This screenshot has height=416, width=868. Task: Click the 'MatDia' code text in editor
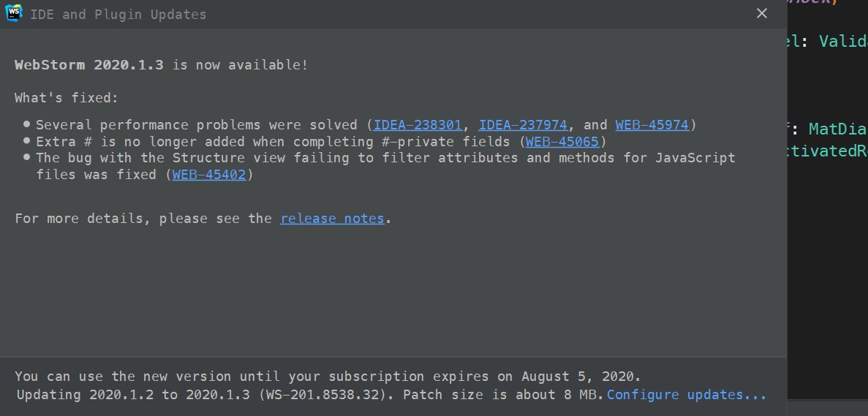click(x=838, y=129)
